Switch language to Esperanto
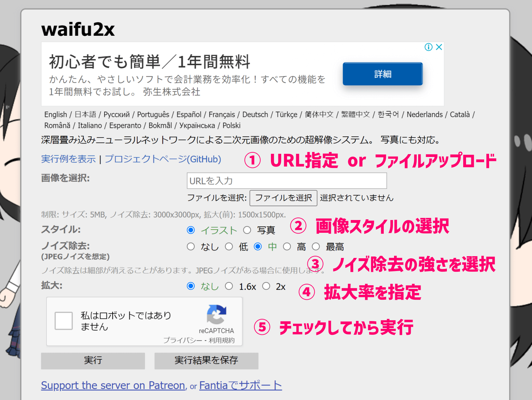 pos(125,125)
